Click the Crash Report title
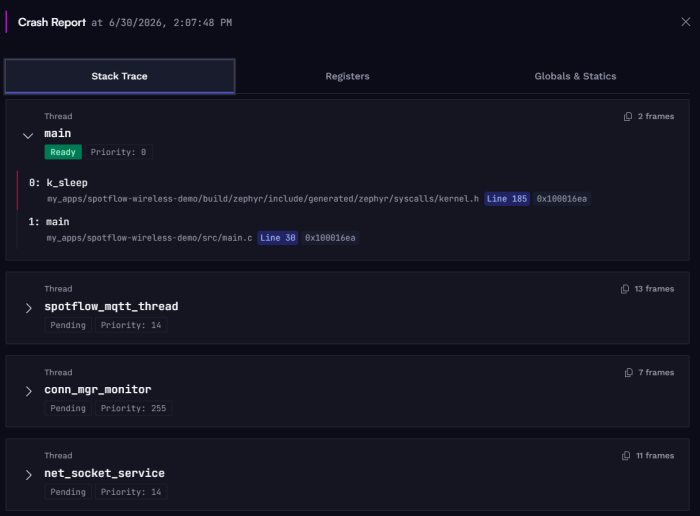The width and height of the screenshot is (700, 516). point(52,22)
